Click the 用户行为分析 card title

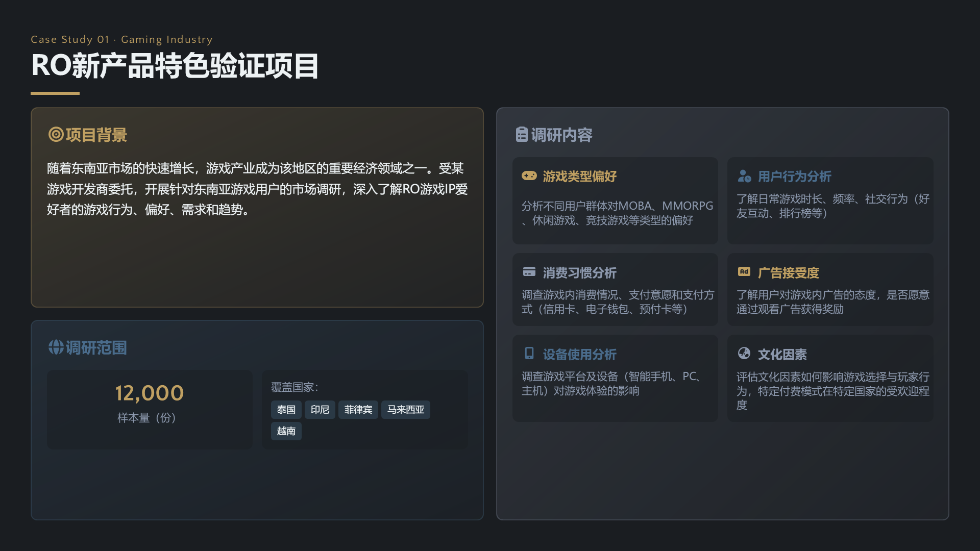pyautogui.click(x=795, y=177)
